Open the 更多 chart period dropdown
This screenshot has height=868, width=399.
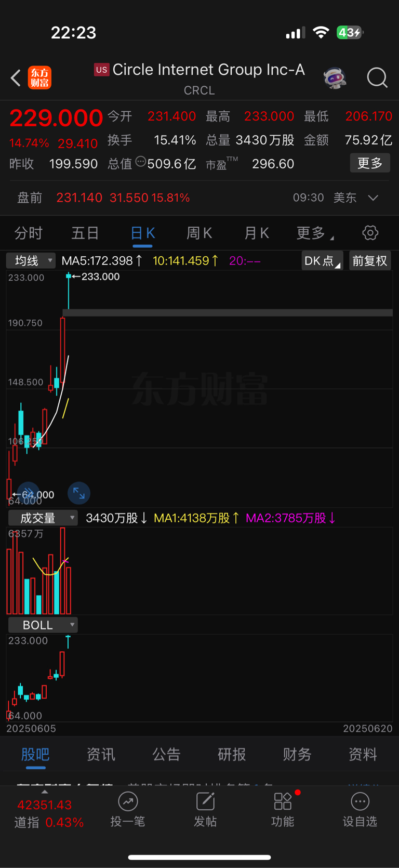tap(315, 233)
